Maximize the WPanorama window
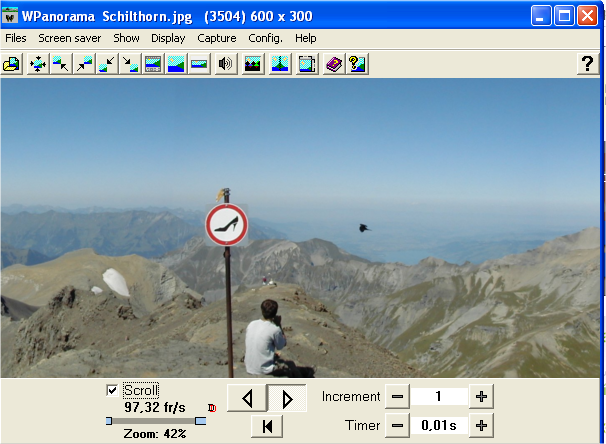Viewport: 606px width, 444px height. (564, 16)
